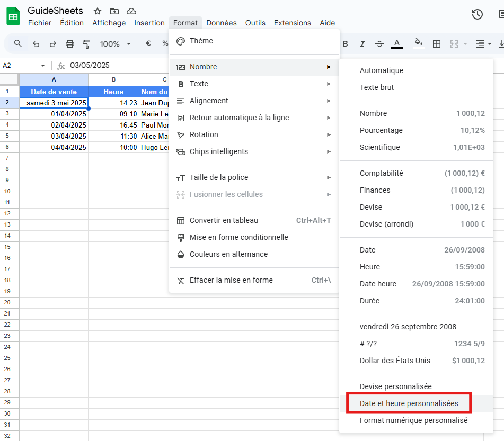Click the merge cells toolbar icon
Image resolution: width=504 pixels, height=441 pixels.
[454, 44]
